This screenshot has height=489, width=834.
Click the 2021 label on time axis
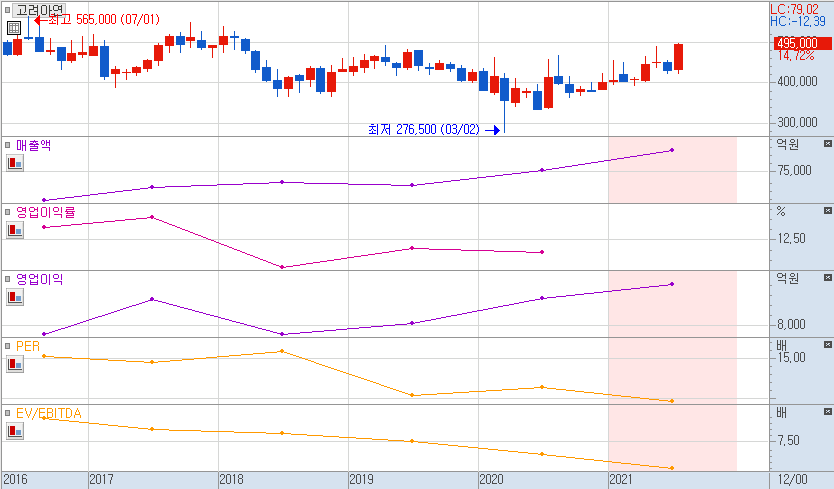(x=621, y=479)
